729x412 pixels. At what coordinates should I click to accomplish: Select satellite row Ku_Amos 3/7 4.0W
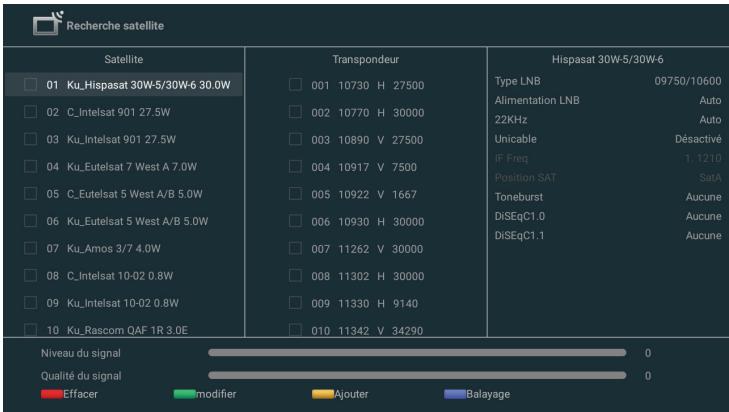124,248
